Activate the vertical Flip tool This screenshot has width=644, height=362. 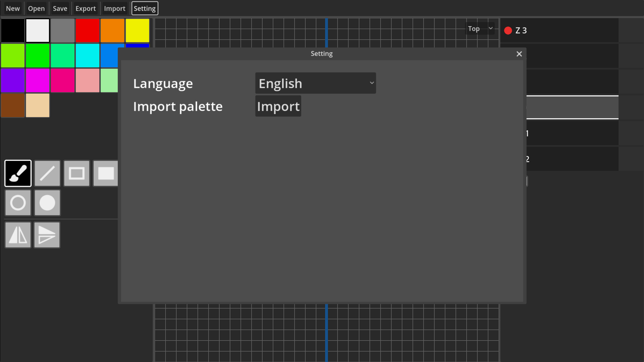point(47,235)
